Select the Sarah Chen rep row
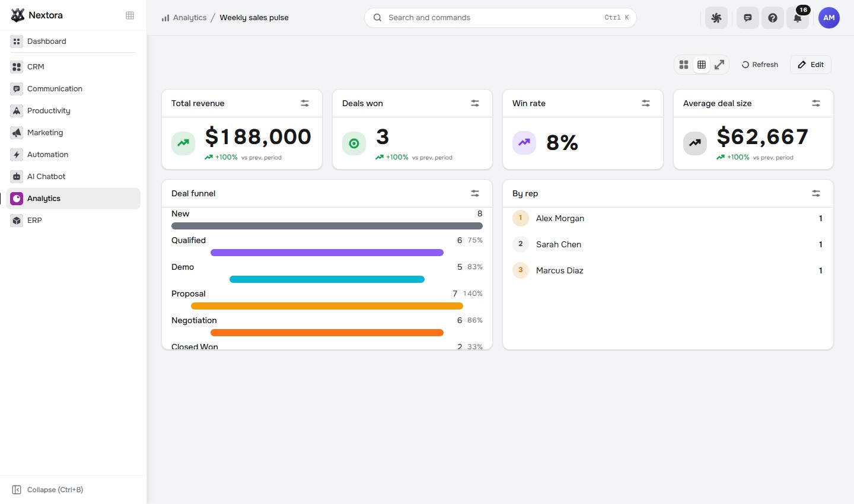 point(668,244)
